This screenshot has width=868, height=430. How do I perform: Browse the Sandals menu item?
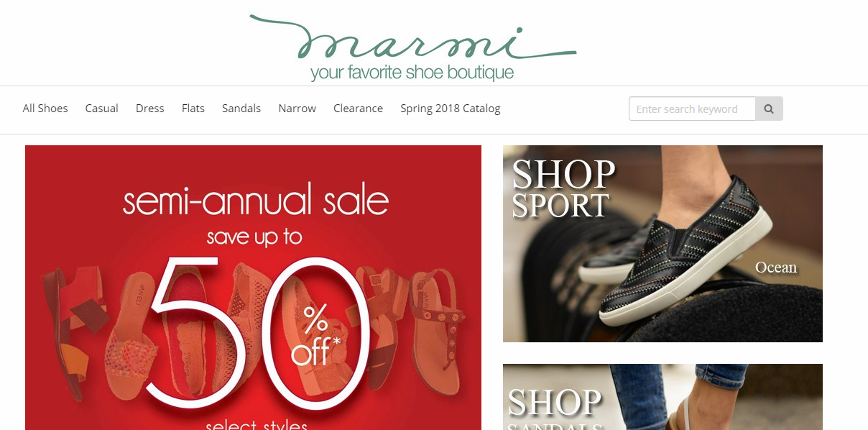[x=241, y=109]
